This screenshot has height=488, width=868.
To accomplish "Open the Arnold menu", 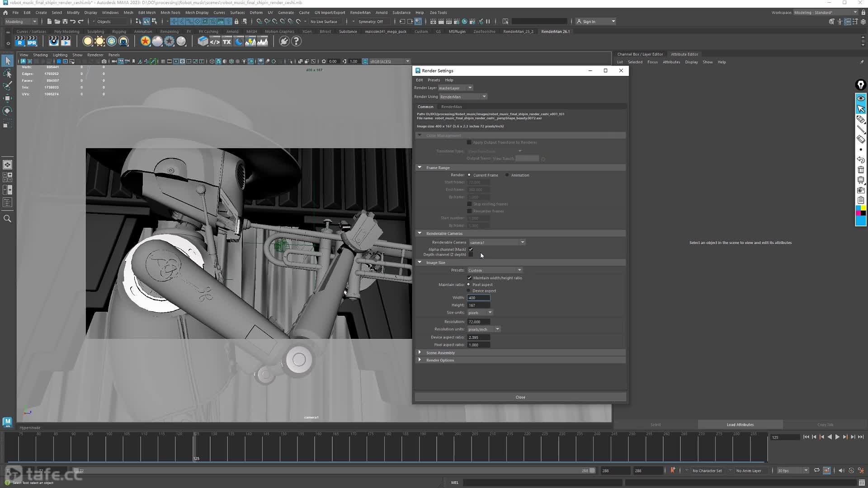I will pyautogui.click(x=381, y=13).
